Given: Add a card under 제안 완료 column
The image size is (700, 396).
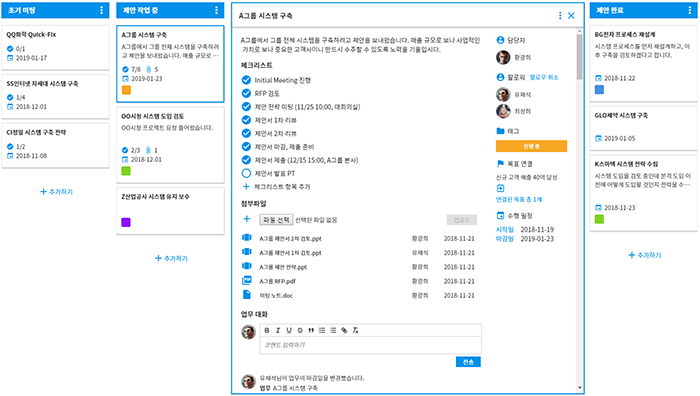Looking at the screenshot, I should click(x=645, y=255).
